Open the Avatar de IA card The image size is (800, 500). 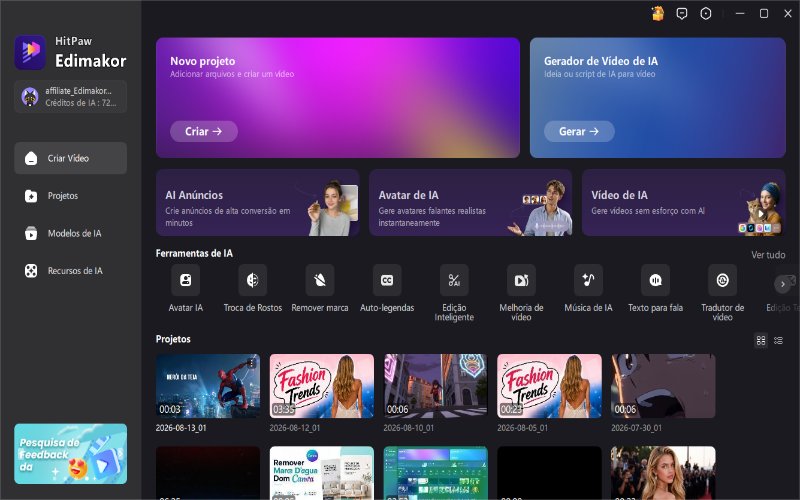(470, 203)
